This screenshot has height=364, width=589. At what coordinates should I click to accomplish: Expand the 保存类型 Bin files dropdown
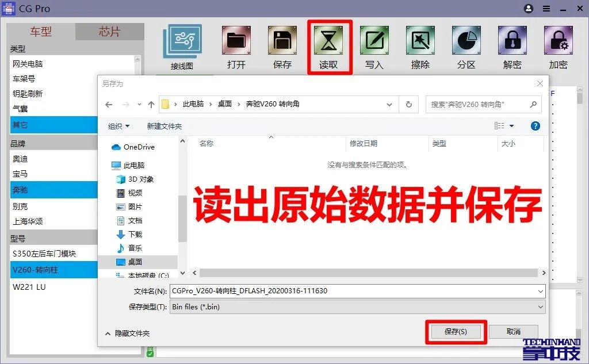(540, 307)
